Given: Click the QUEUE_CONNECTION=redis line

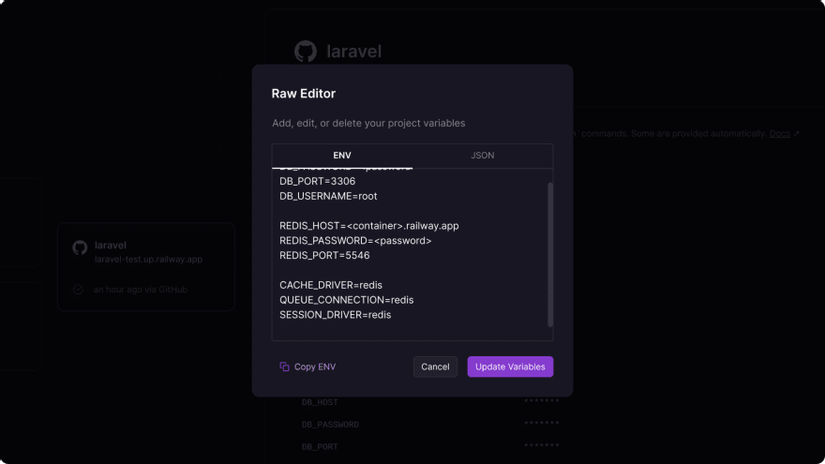Looking at the screenshot, I should click(x=346, y=300).
